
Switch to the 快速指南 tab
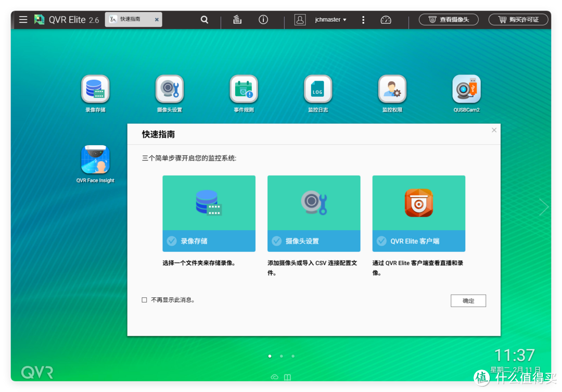tap(130, 19)
